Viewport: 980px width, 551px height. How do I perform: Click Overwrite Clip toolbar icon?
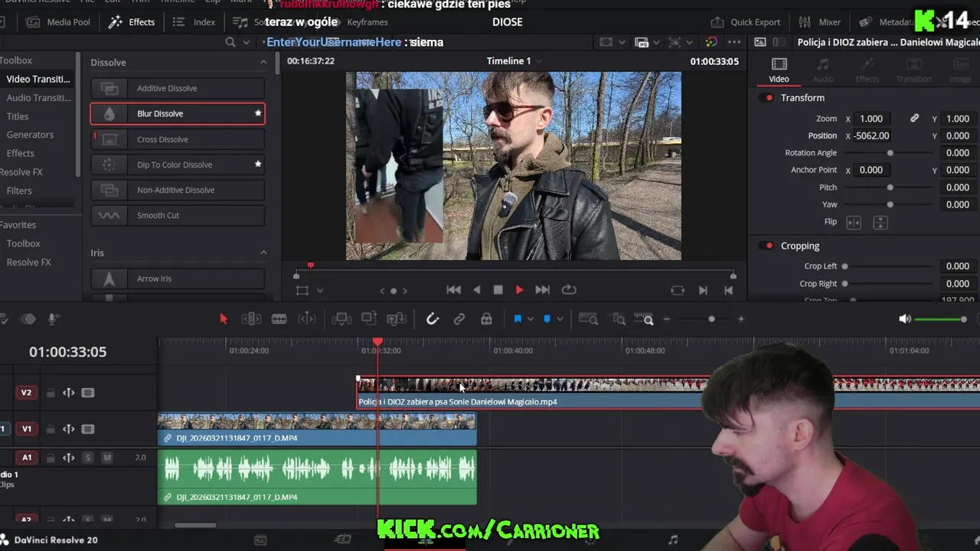tap(369, 319)
